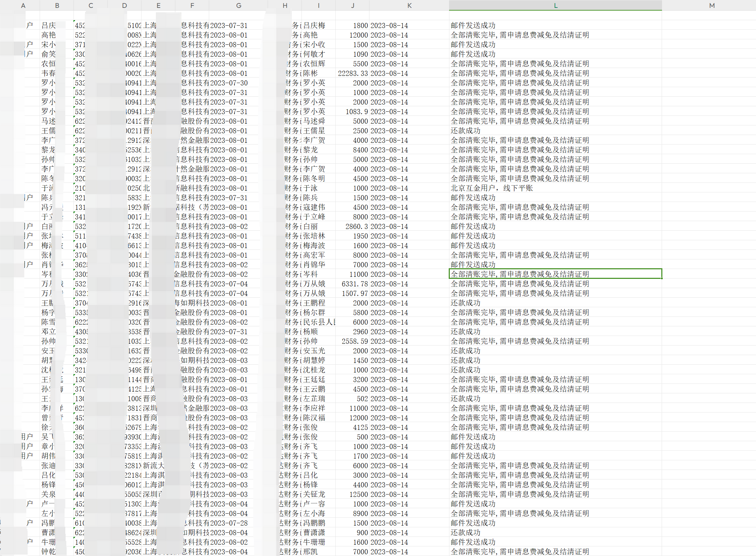756x556 pixels.
Task: Click the amount cell 2558.59
Action: pyautogui.click(x=352, y=341)
